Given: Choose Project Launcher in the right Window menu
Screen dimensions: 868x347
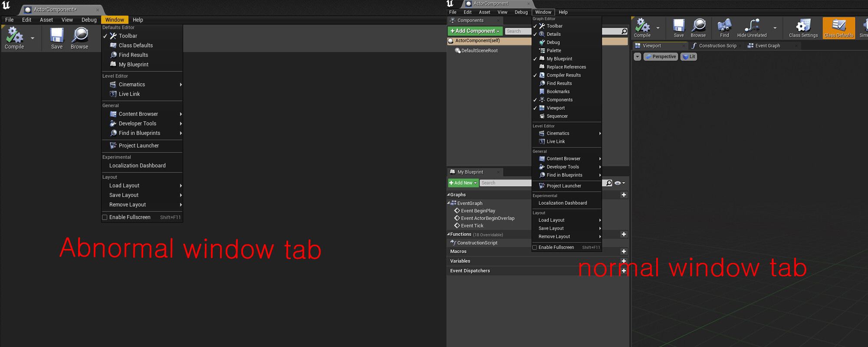Looking at the screenshot, I should point(567,186).
